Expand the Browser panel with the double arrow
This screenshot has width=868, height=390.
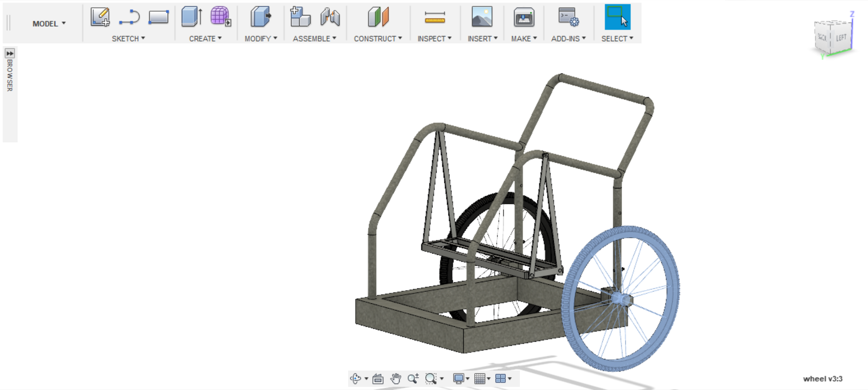[9, 53]
